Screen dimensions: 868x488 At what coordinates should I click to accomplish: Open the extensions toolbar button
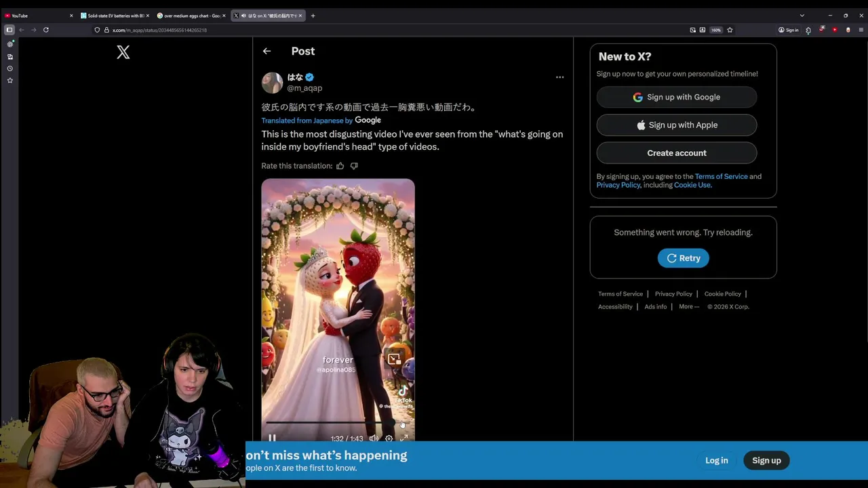pyautogui.click(x=808, y=30)
